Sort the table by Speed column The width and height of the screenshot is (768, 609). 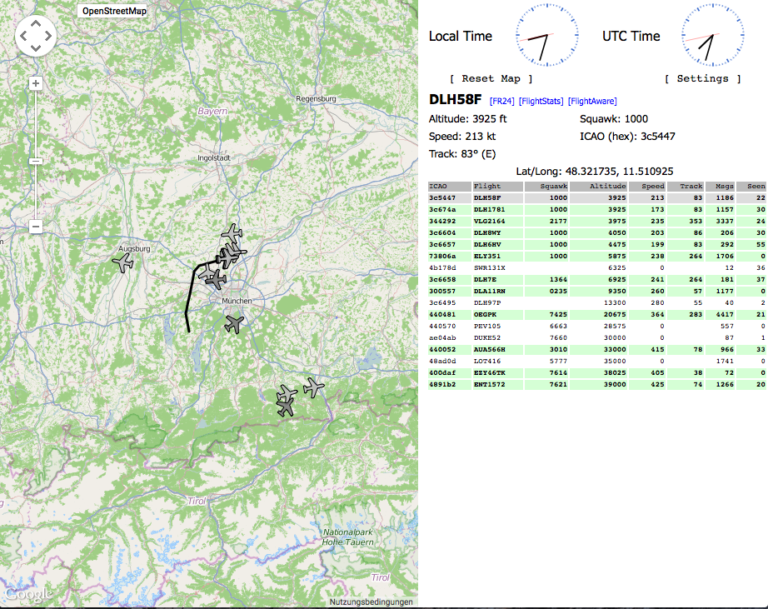point(653,186)
